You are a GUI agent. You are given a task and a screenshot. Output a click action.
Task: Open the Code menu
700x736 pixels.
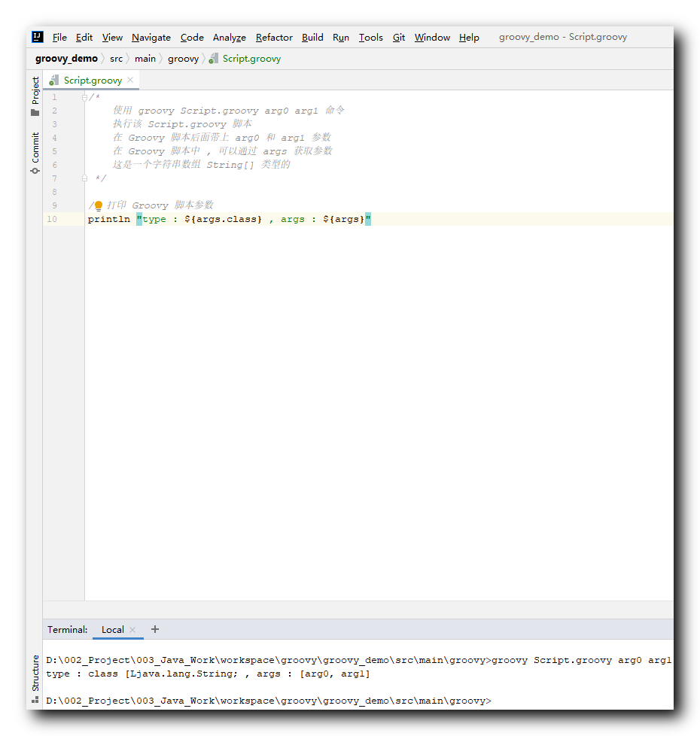tap(192, 38)
